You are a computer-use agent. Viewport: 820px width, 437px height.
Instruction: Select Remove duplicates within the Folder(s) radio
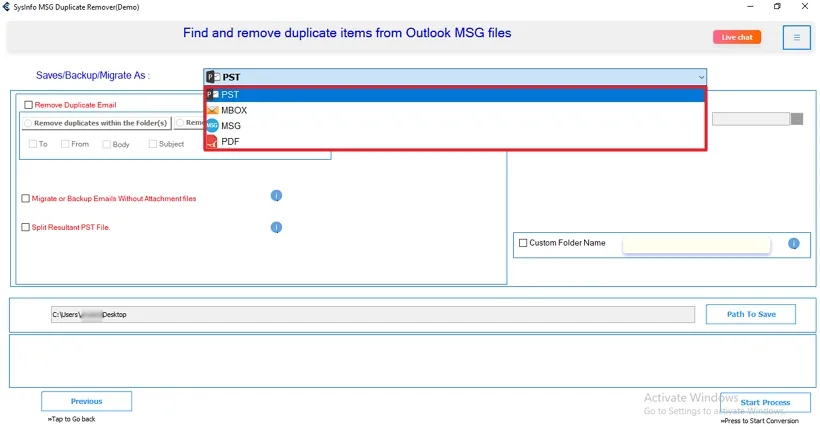(x=28, y=123)
